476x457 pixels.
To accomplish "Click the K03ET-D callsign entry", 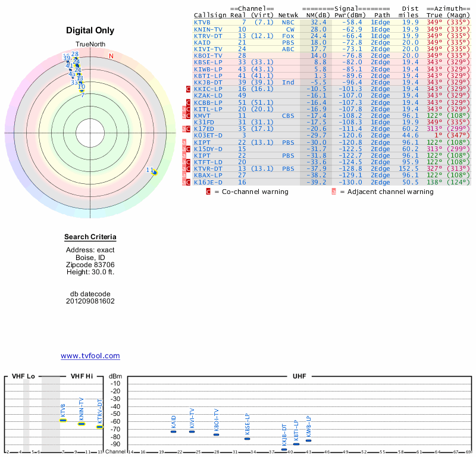I will click(x=208, y=136).
